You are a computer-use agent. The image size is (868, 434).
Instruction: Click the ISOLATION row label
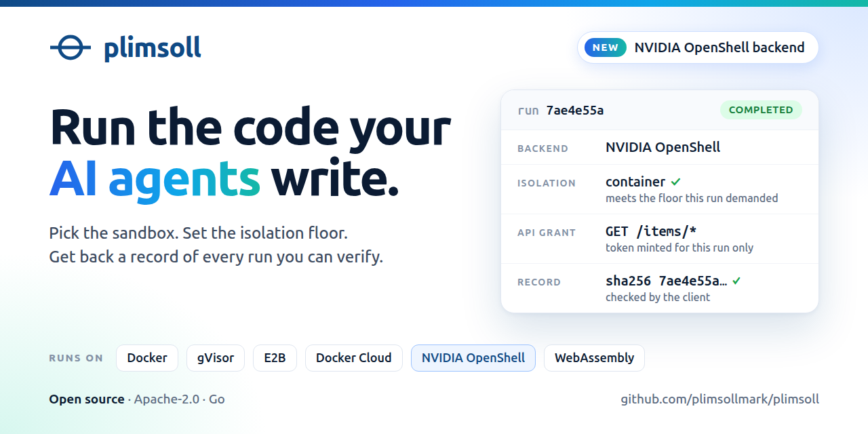click(x=547, y=183)
